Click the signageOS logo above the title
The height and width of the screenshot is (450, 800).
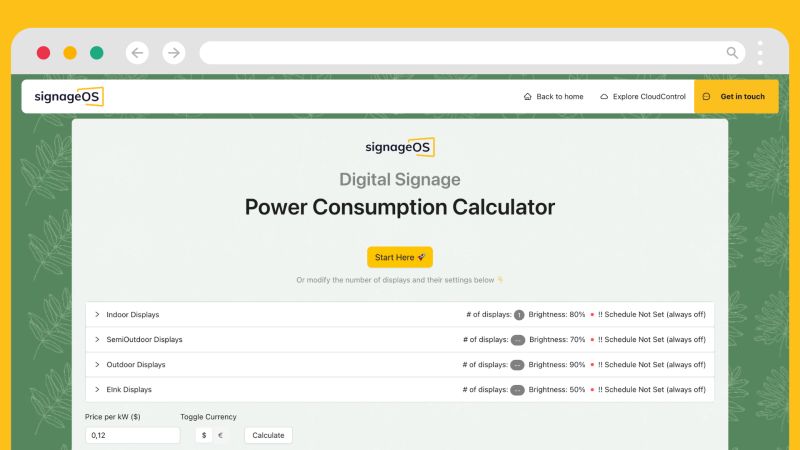pos(399,147)
